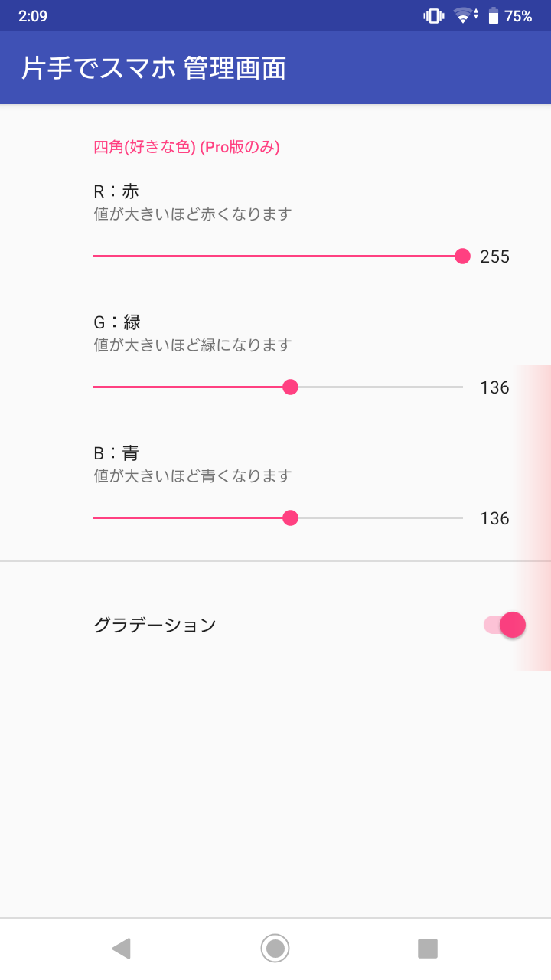The image size is (551, 980).
Task: Tap the 四角(好きな色) (Pro版のみ) section header
Action: click(x=186, y=147)
